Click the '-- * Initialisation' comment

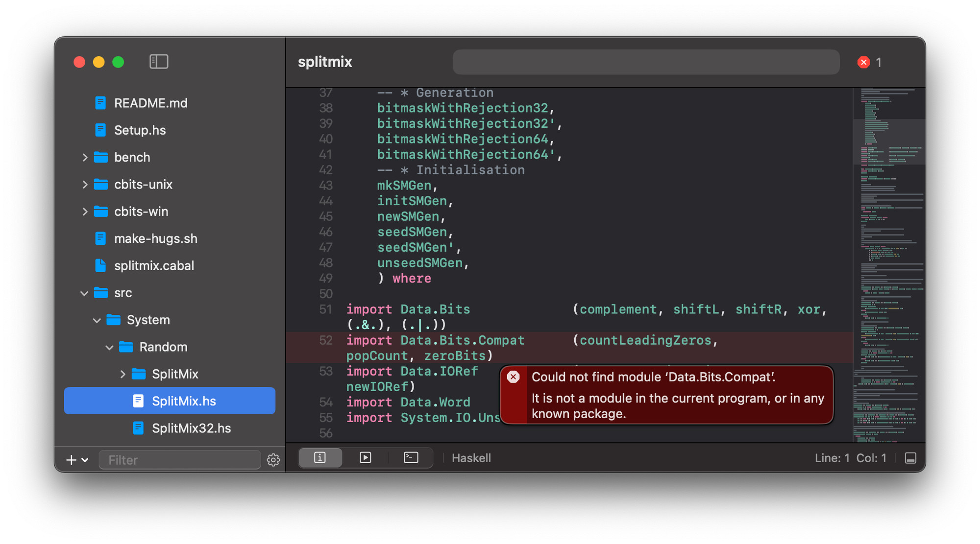450,170
